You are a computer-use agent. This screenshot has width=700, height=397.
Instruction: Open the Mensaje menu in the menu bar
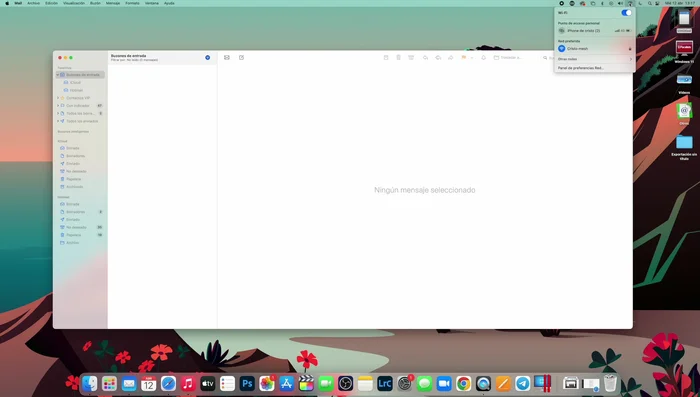point(113,3)
